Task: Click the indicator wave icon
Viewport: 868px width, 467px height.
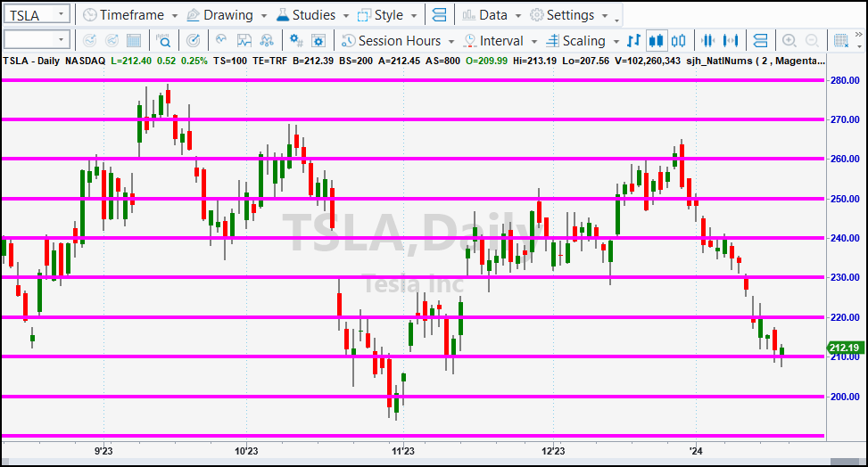Action: tap(221, 40)
